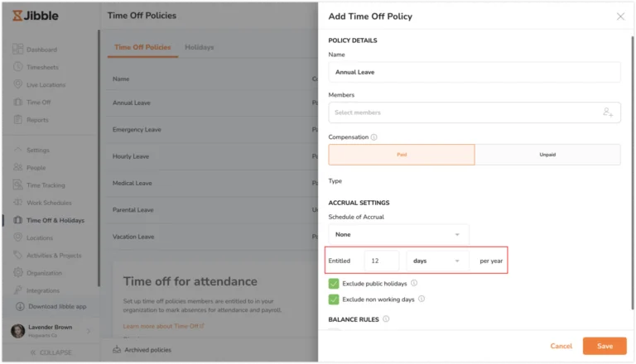Image resolution: width=636 pixels, height=364 pixels.
Task: Click the add-member icon in Members field
Action: click(x=608, y=113)
